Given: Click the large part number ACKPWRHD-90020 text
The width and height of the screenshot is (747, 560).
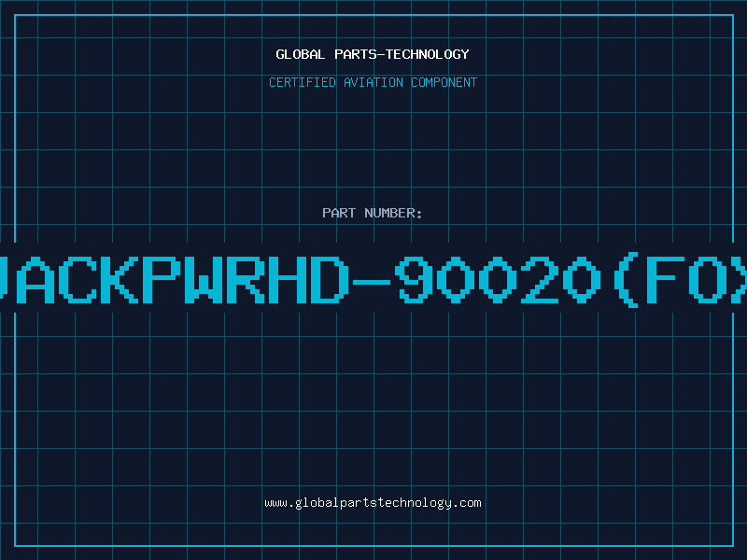Looking at the screenshot, I should [373, 280].
